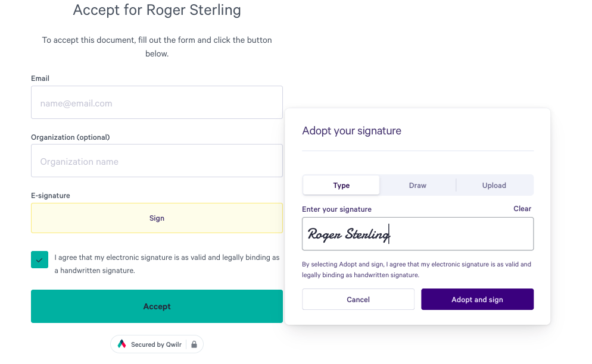Select the Type signature tab

[x=341, y=185]
